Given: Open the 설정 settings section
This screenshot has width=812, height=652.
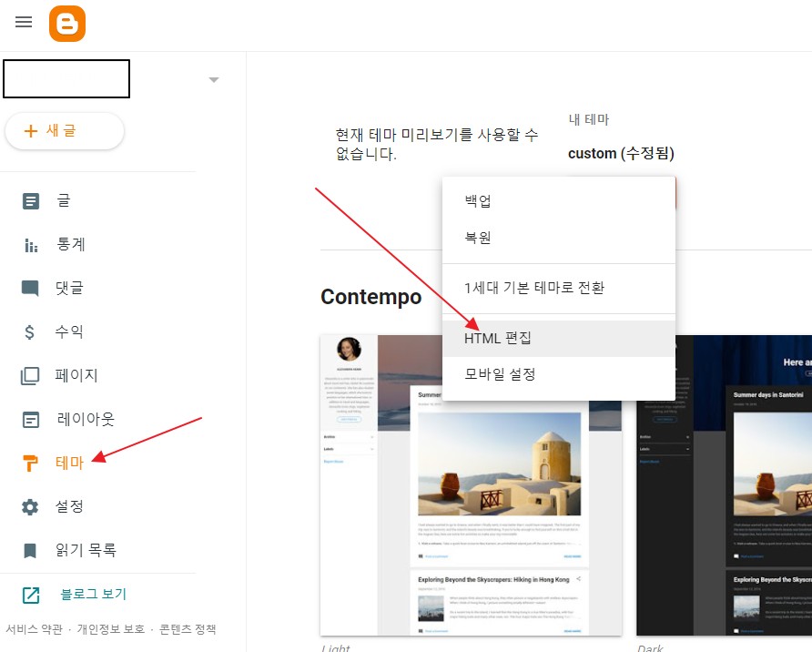Looking at the screenshot, I should pos(69,506).
